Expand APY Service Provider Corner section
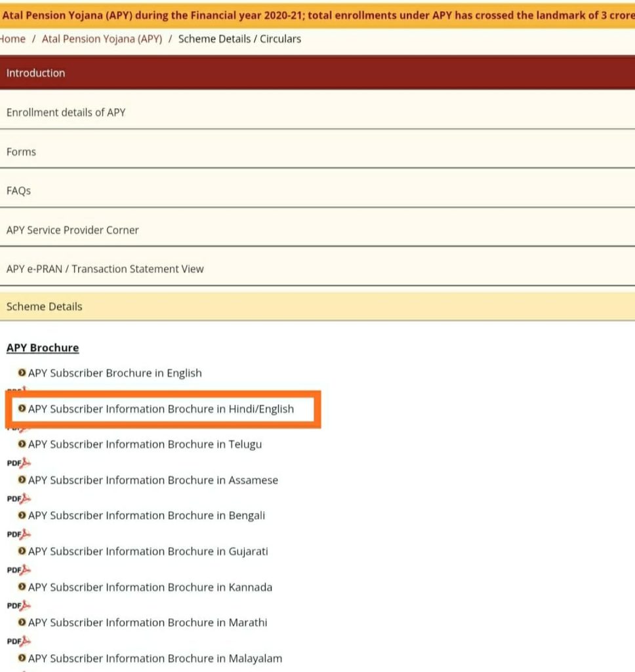Viewport: 635px width, 672px height. click(x=317, y=230)
